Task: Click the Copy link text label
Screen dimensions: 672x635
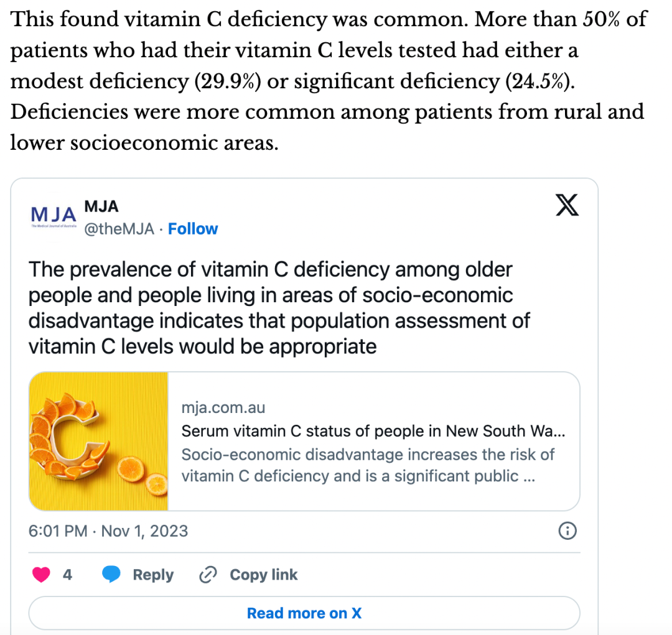Action: (x=264, y=575)
